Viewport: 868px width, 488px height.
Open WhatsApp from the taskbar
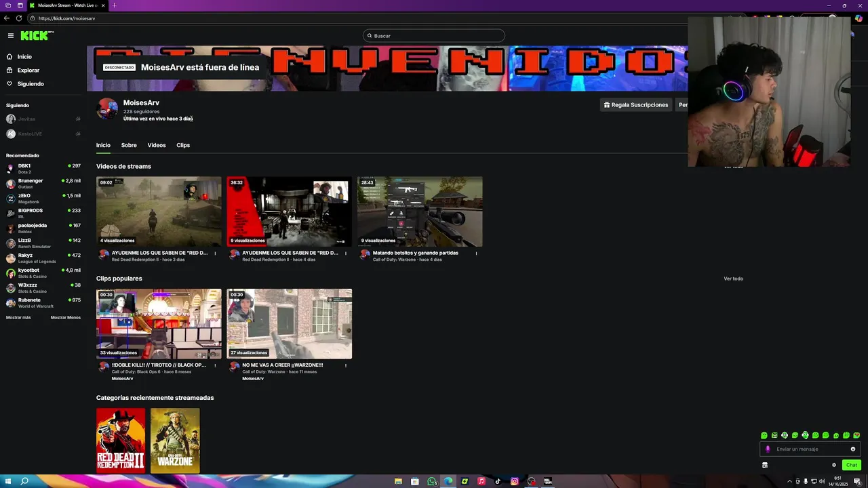click(x=432, y=481)
